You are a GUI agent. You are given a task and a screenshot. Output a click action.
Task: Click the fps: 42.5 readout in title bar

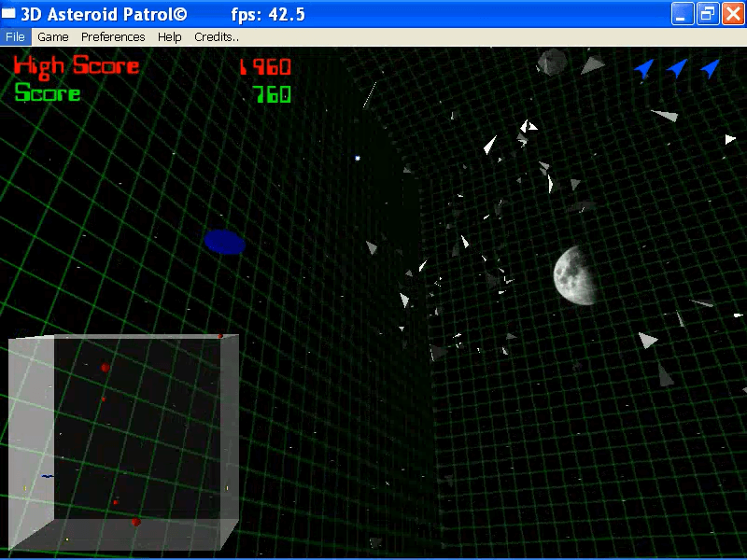tap(268, 14)
